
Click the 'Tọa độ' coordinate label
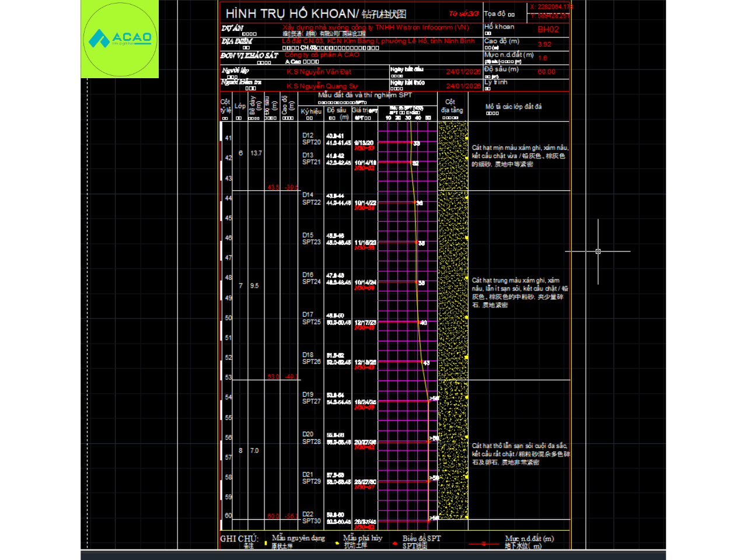pyautogui.click(x=495, y=13)
